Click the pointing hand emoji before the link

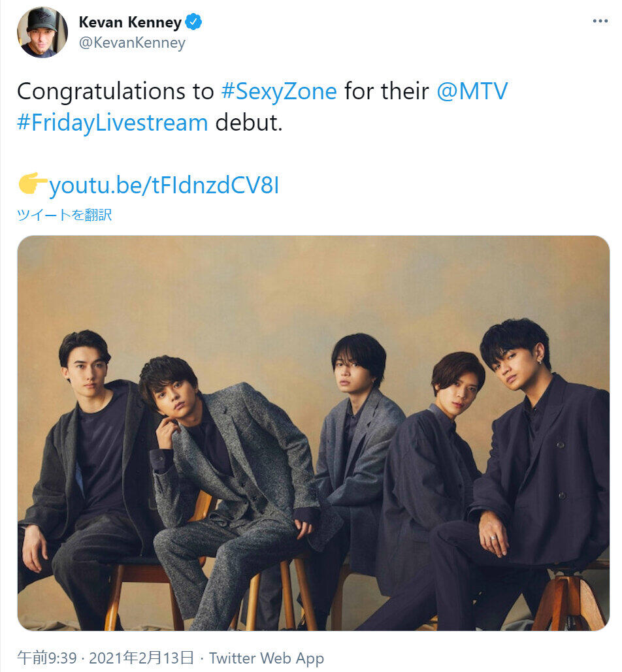[32, 185]
